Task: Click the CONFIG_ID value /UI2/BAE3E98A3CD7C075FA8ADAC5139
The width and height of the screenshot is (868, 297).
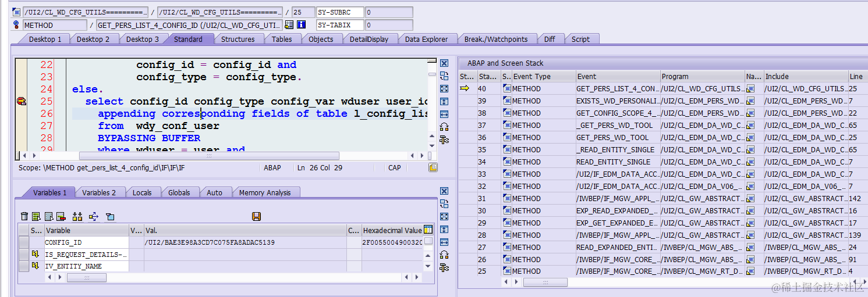Action: click(x=210, y=242)
